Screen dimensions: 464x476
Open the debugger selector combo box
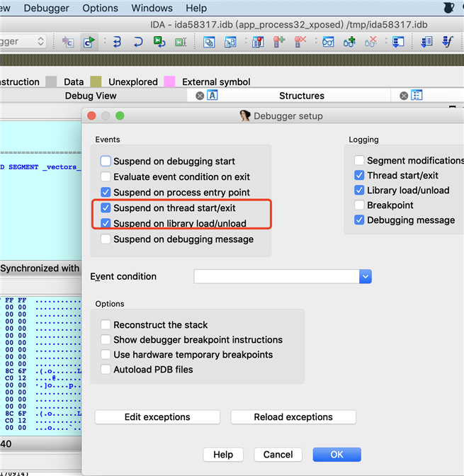tap(23, 41)
